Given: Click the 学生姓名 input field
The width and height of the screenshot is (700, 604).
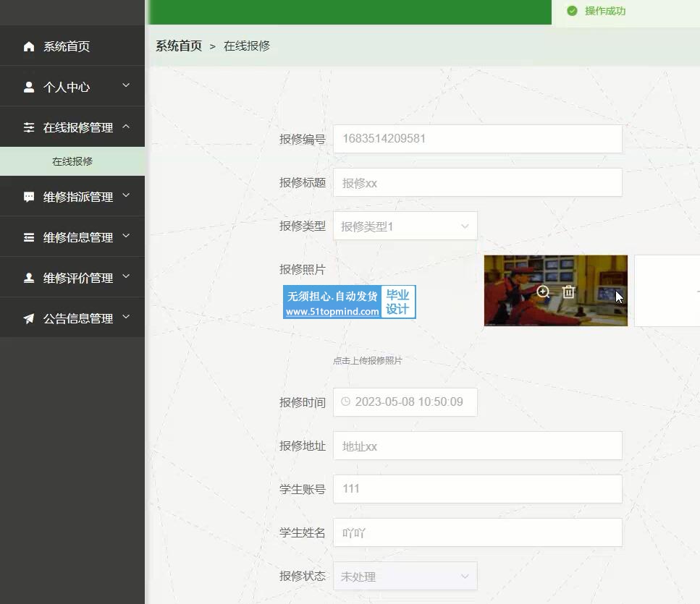Looking at the screenshot, I should tap(478, 532).
